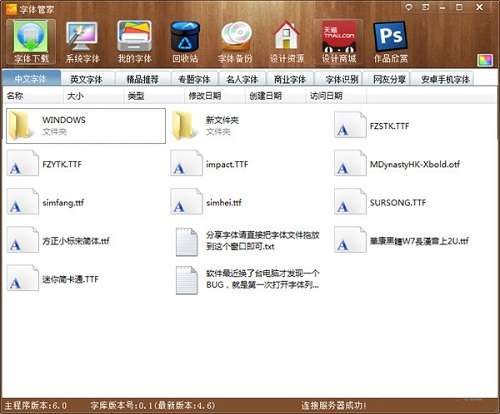Open the Ps 作品欣赏 icon
Viewport: 500px width, 414px height.
(x=391, y=42)
